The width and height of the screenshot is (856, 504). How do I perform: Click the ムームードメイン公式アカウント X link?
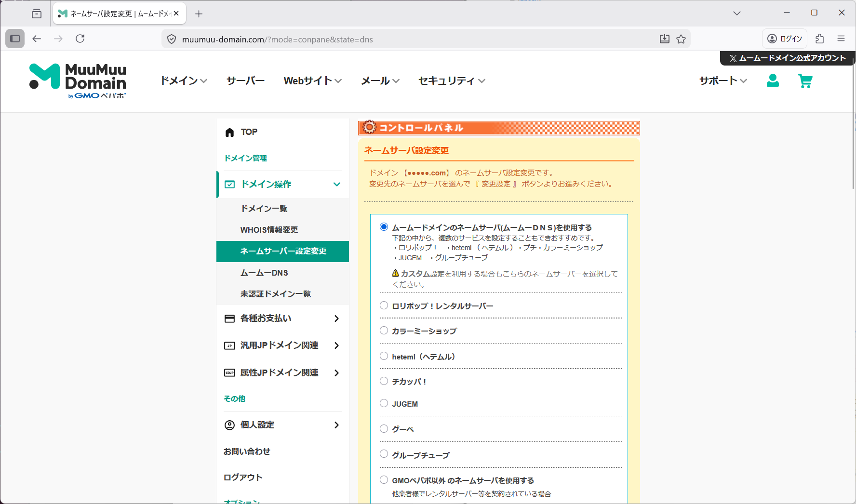click(788, 58)
